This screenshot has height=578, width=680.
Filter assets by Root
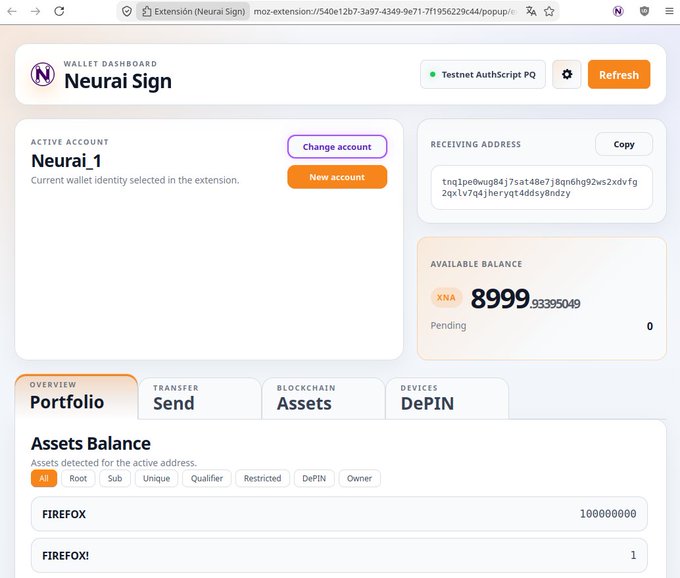tap(78, 478)
